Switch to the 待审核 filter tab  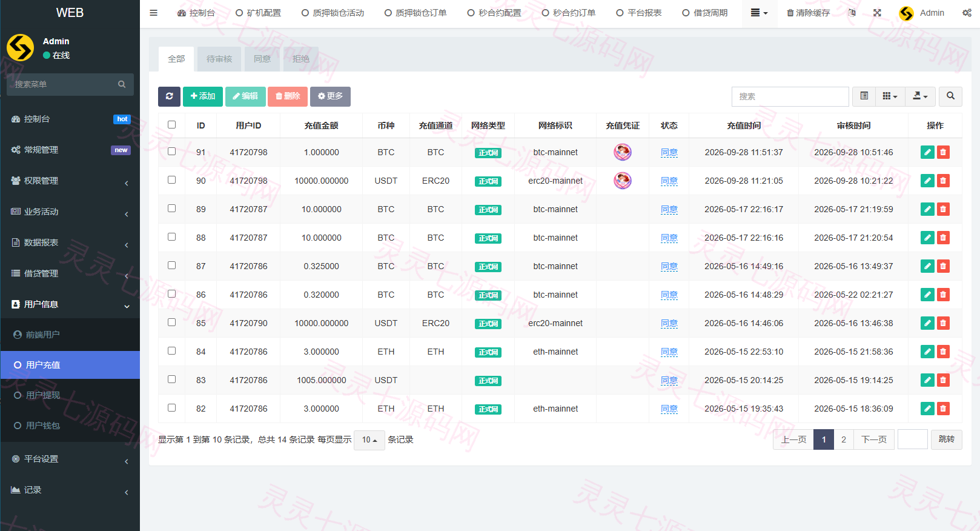pyautogui.click(x=219, y=59)
